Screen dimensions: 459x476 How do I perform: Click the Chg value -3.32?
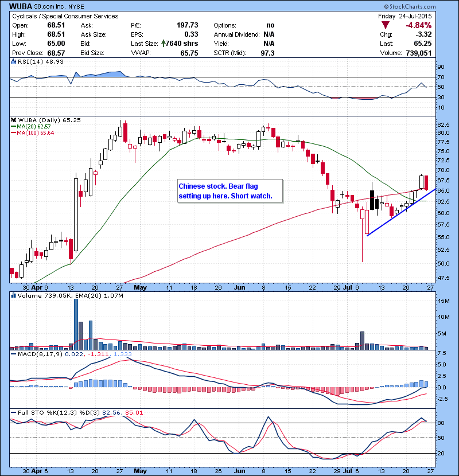423,34
